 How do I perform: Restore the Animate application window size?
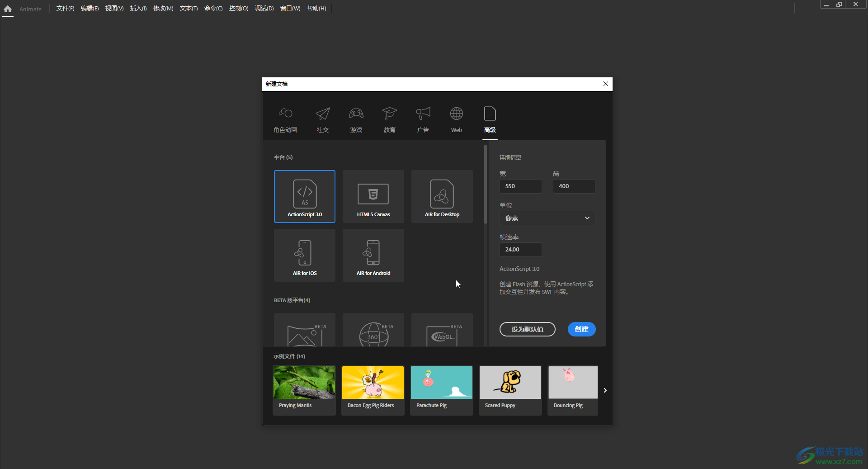point(839,5)
